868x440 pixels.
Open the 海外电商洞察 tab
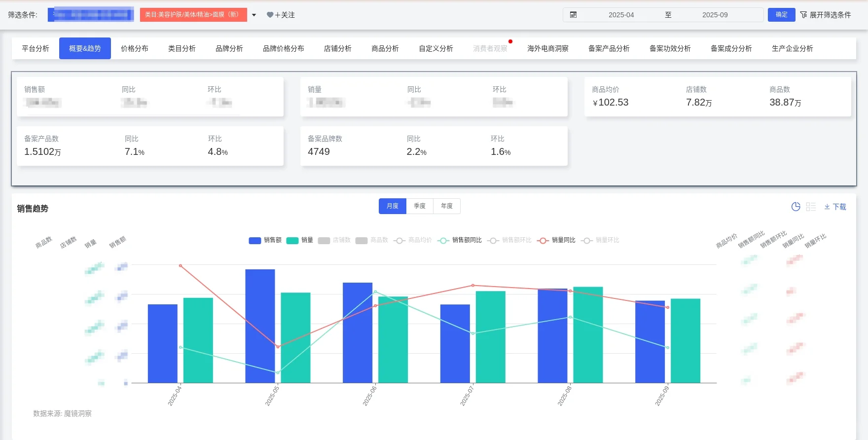pos(548,48)
